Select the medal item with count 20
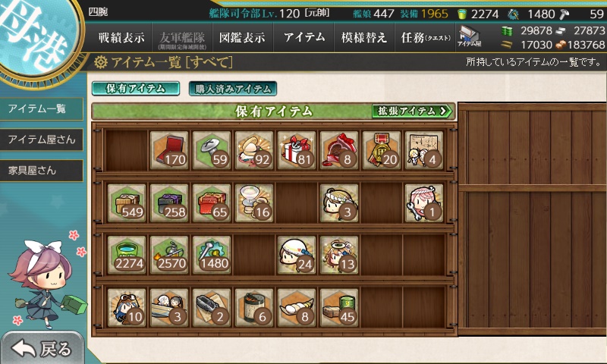 382,150
